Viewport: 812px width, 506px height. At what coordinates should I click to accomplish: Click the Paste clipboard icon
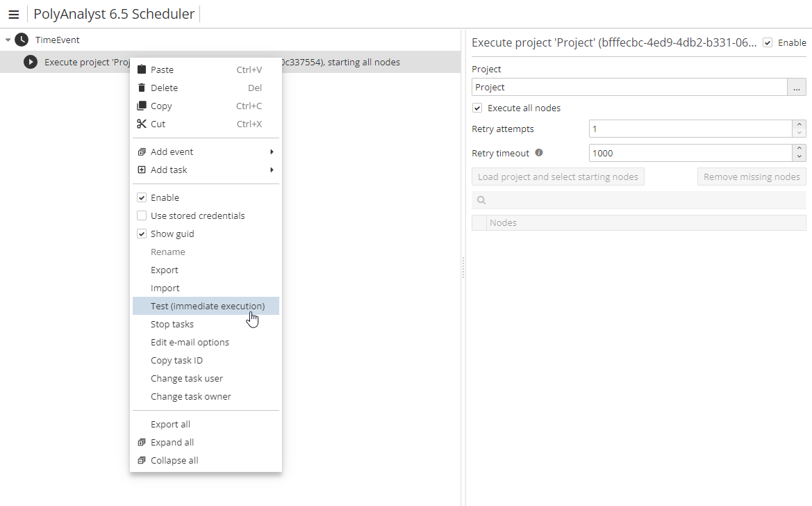click(142, 70)
